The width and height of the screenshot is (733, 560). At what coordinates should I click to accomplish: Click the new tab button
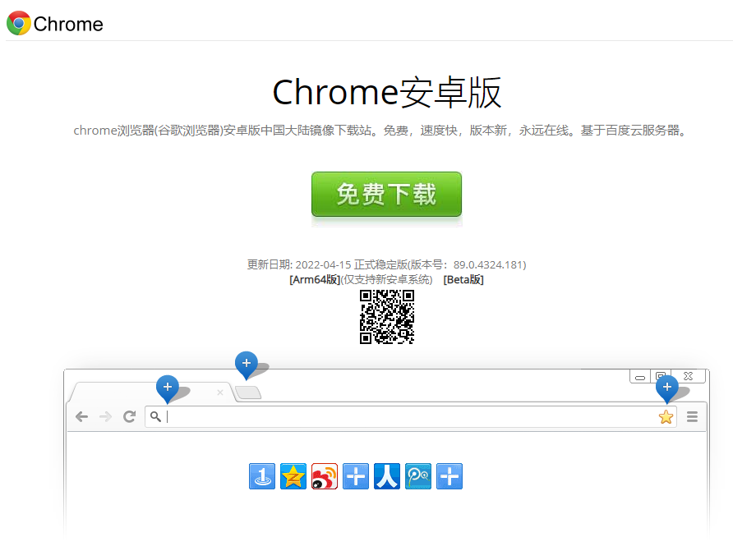coord(248,392)
